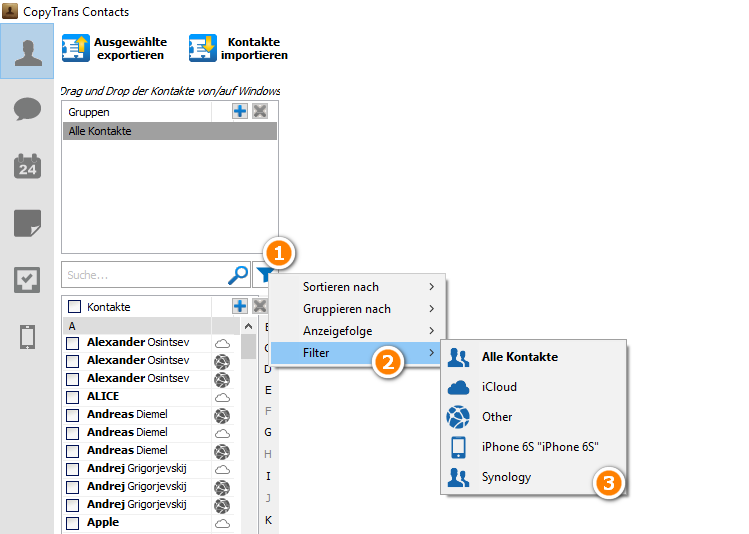Image resolution: width=749 pixels, height=534 pixels.
Task: Click the Gruppen column header
Action: pyautogui.click(x=138, y=112)
